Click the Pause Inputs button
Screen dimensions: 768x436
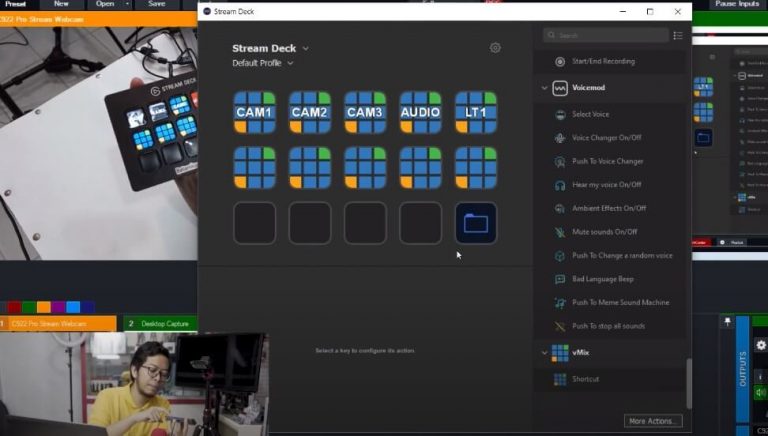tap(738, 4)
